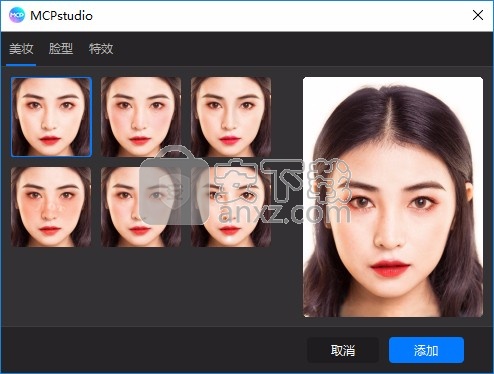Open the 脸型 tab
Image resolution: width=494 pixels, height=374 pixels.
coord(61,49)
